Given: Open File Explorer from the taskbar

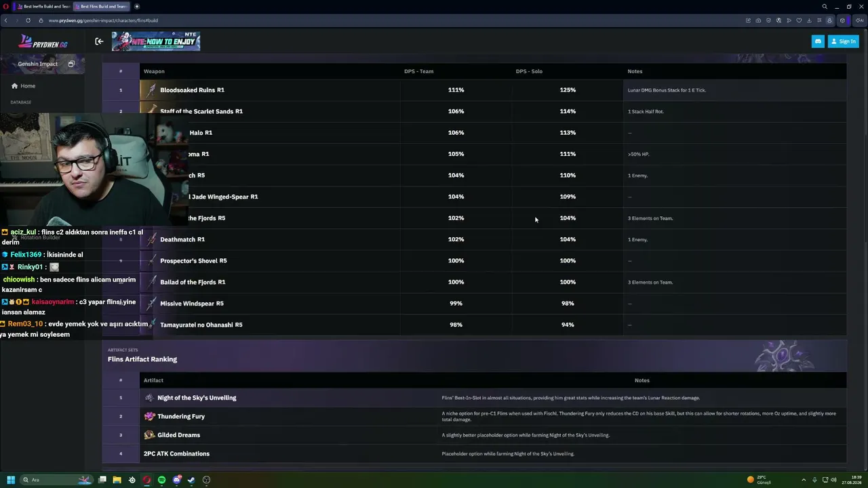Looking at the screenshot, I should pos(117,480).
